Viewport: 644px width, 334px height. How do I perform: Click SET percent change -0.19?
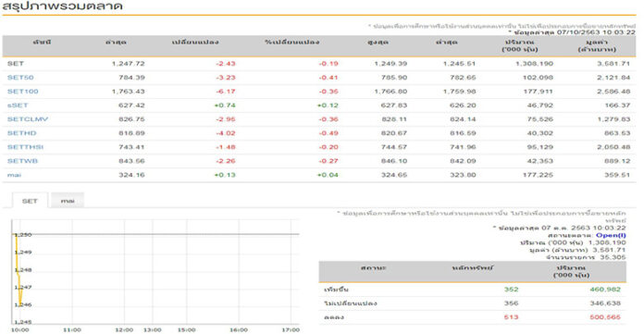328,63
